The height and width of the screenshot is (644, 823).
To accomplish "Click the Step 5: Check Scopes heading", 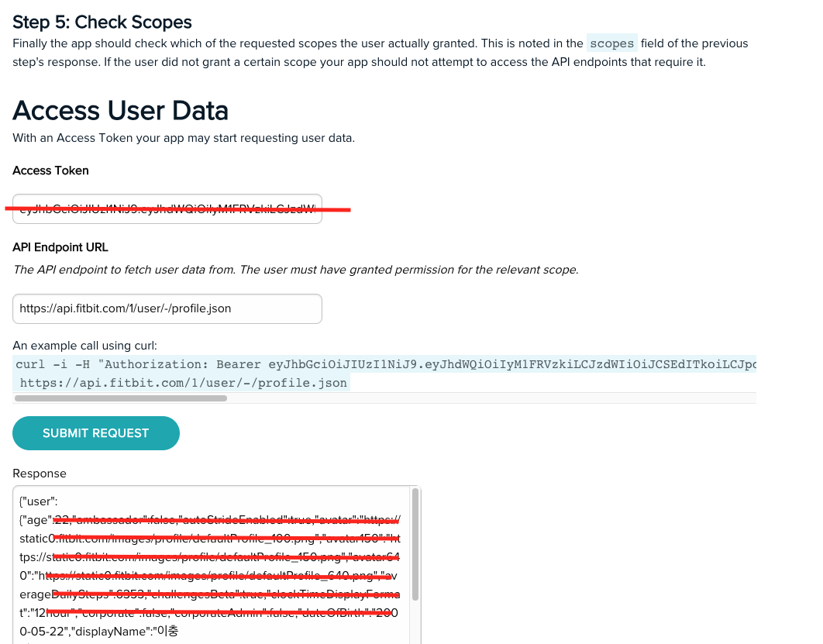I will (x=102, y=22).
